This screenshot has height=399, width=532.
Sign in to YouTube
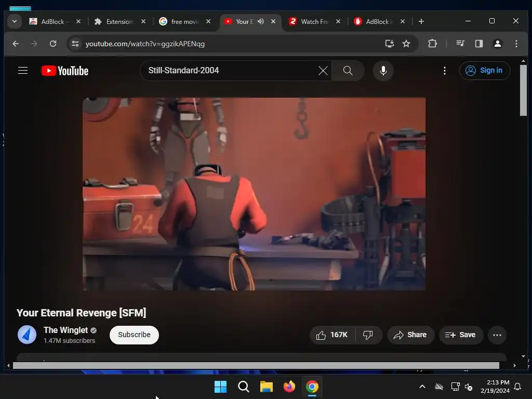click(x=485, y=71)
